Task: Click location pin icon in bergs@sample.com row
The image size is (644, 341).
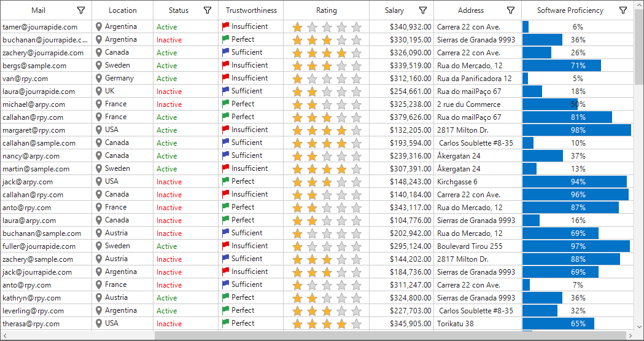Action: pos(99,65)
